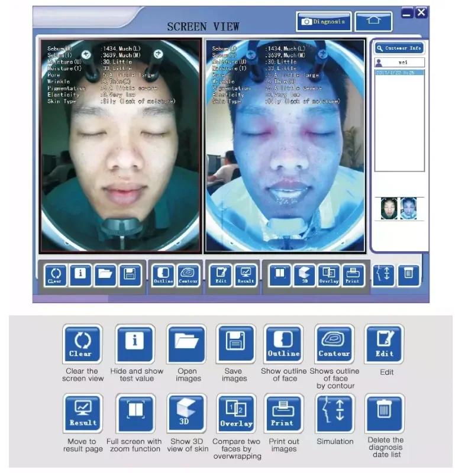Click the normal-light face photo panel
468x476 pixels.
click(120, 145)
